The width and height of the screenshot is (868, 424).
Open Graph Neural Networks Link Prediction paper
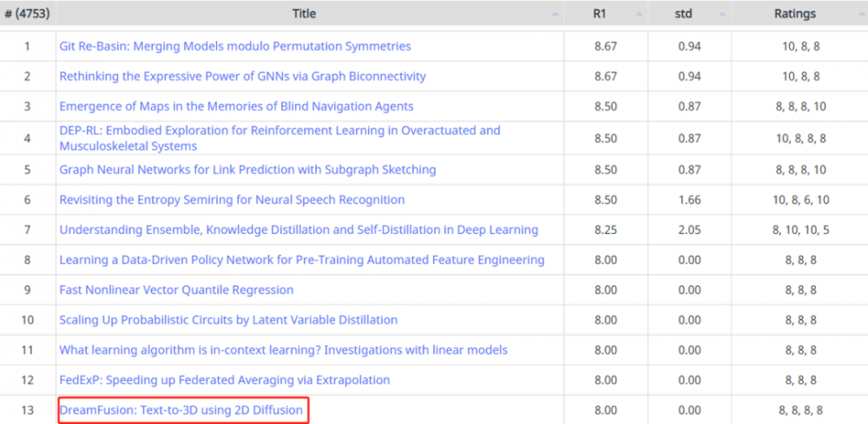click(x=247, y=169)
